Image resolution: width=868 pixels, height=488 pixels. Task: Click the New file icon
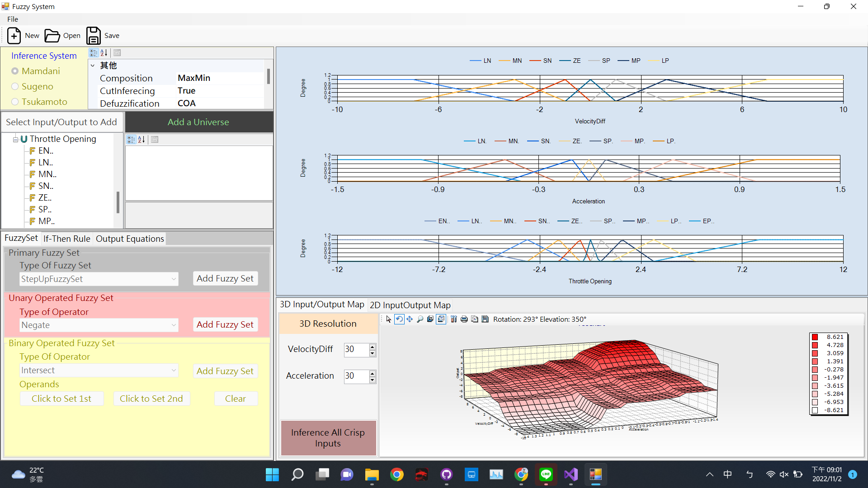click(x=14, y=36)
